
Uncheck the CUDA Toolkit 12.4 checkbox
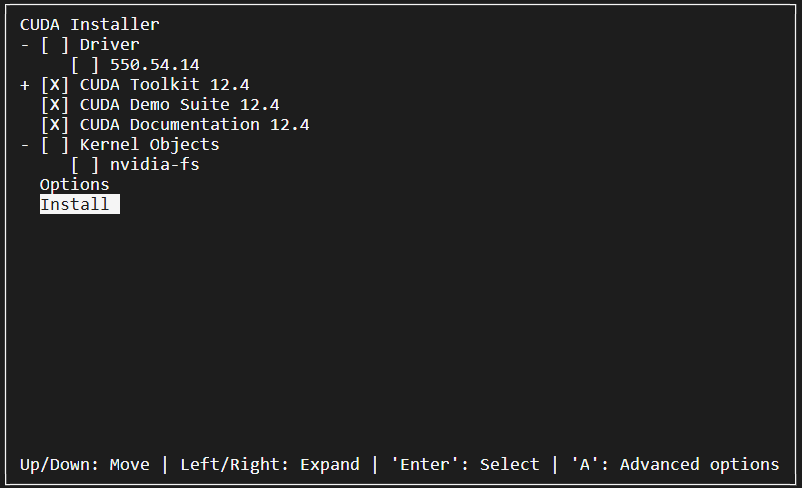pyautogui.click(x=55, y=85)
